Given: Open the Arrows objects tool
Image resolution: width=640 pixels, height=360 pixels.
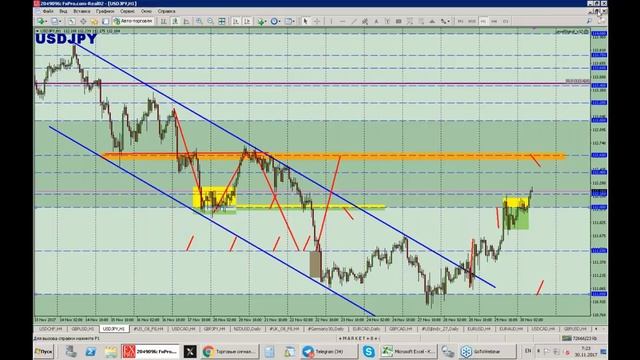Looking at the screenshot, I should tap(443, 21).
